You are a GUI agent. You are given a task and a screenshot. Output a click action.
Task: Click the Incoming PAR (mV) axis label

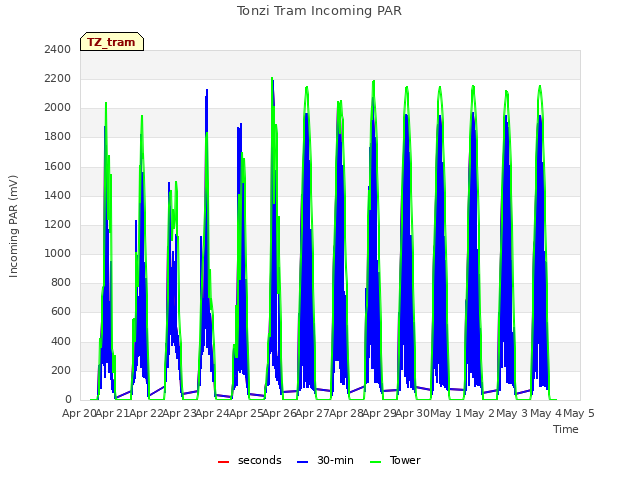13,226
